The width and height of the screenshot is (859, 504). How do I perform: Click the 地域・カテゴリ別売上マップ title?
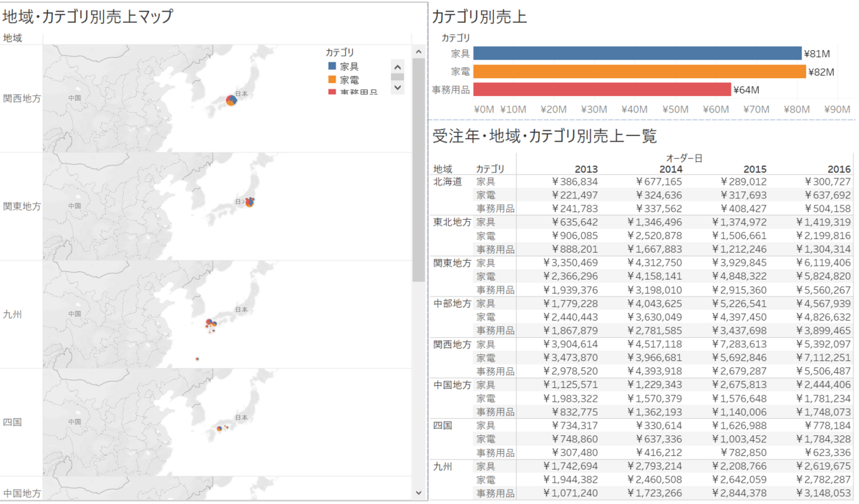88,16
